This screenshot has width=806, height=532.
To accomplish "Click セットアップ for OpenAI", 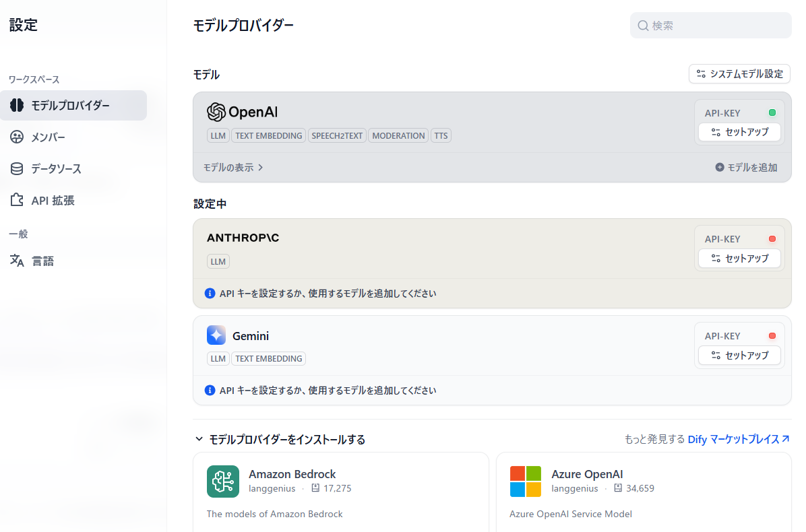I will (x=739, y=132).
